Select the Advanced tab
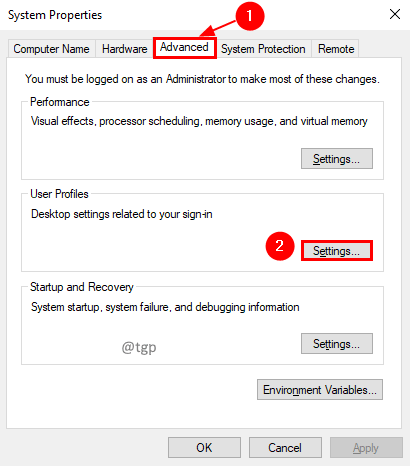 coord(185,47)
